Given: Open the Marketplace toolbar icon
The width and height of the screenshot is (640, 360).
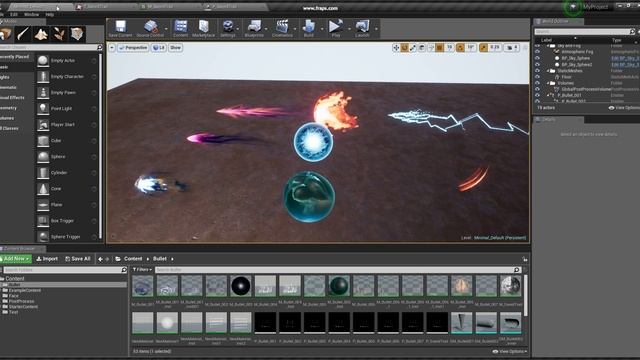Looking at the screenshot, I should point(204,27).
